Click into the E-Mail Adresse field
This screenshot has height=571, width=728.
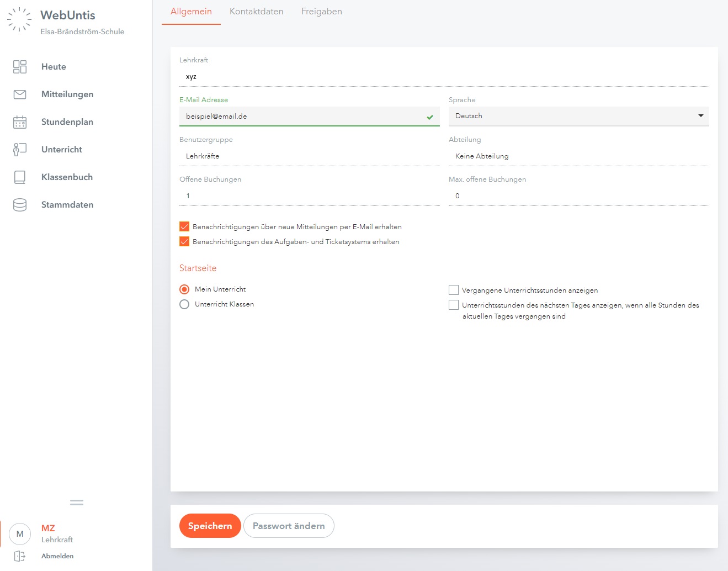(x=304, y=117)
